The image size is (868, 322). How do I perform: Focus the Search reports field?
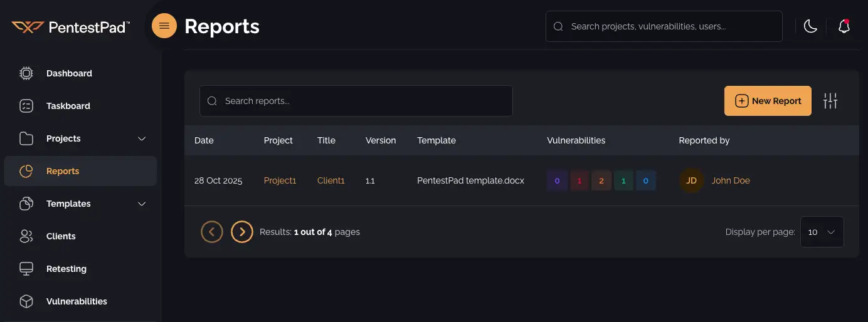[x=356, y=101]
